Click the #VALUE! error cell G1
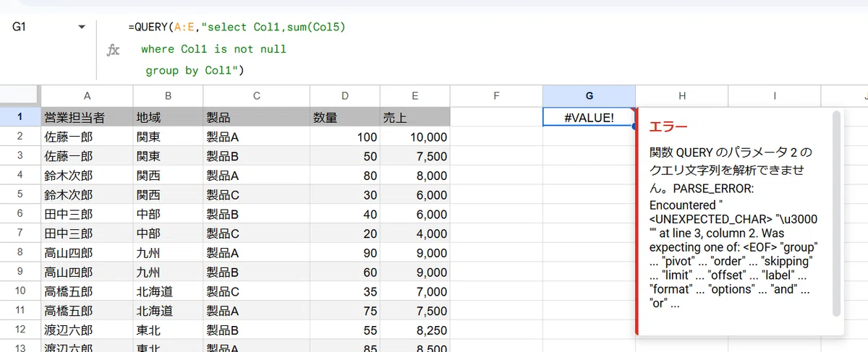 589,116
